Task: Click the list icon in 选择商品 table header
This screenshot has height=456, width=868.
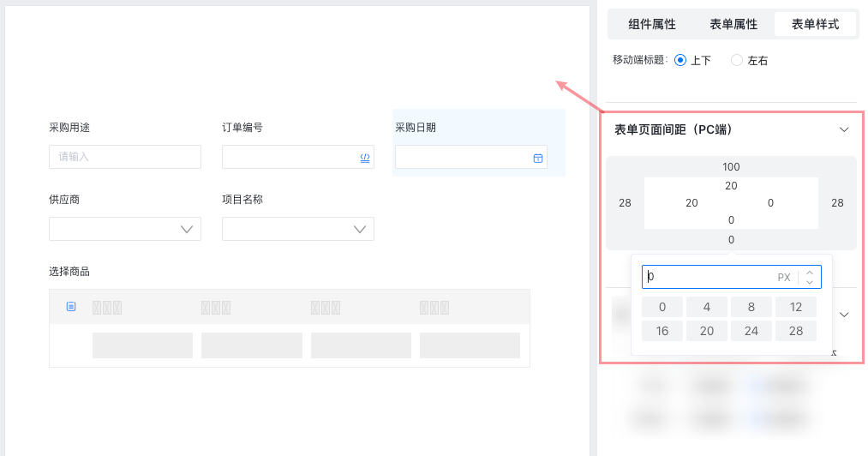Action: pyautogui.click(x=71, y=307)
